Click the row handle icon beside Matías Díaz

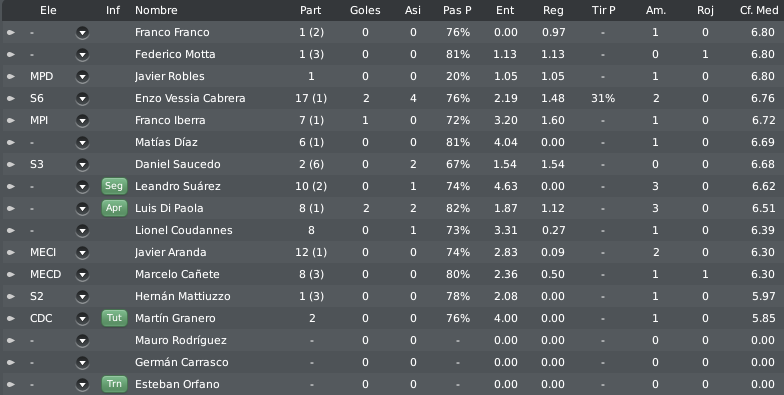click(x=10, y=142)
